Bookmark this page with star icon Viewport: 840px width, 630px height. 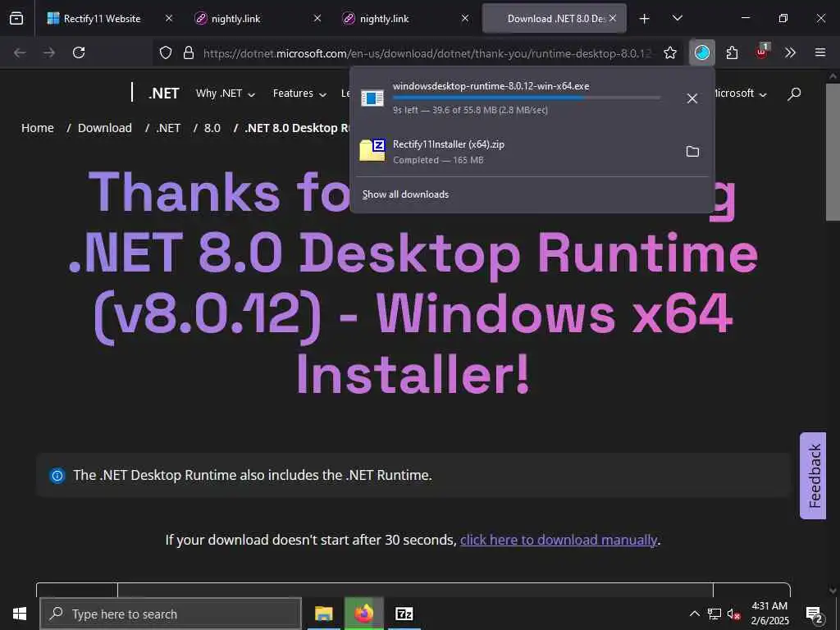click(669, 52)
